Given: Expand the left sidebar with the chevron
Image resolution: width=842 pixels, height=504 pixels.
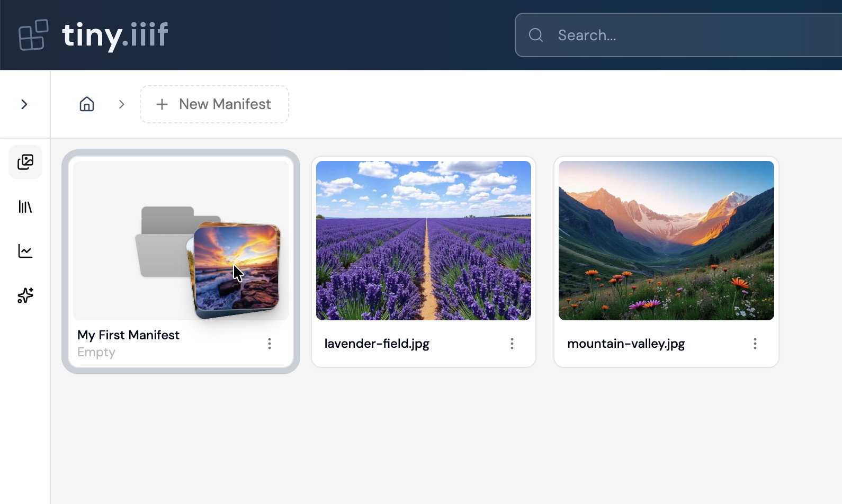Looking at the screenshot, I should pos(24,104).
